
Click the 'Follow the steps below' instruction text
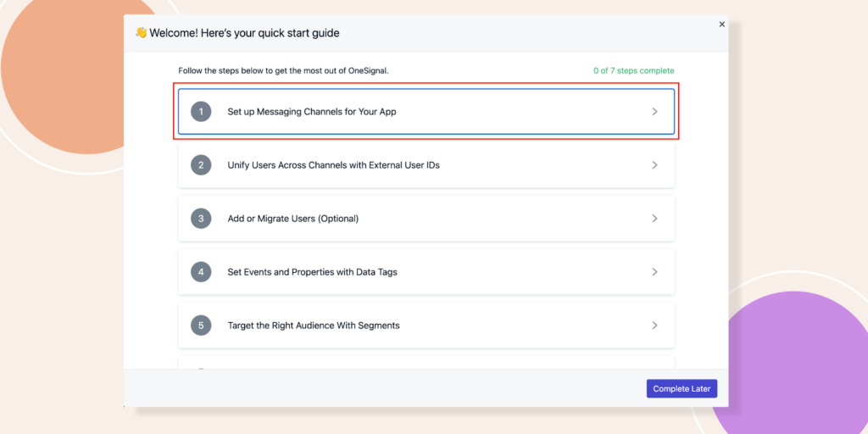point(283,71)
